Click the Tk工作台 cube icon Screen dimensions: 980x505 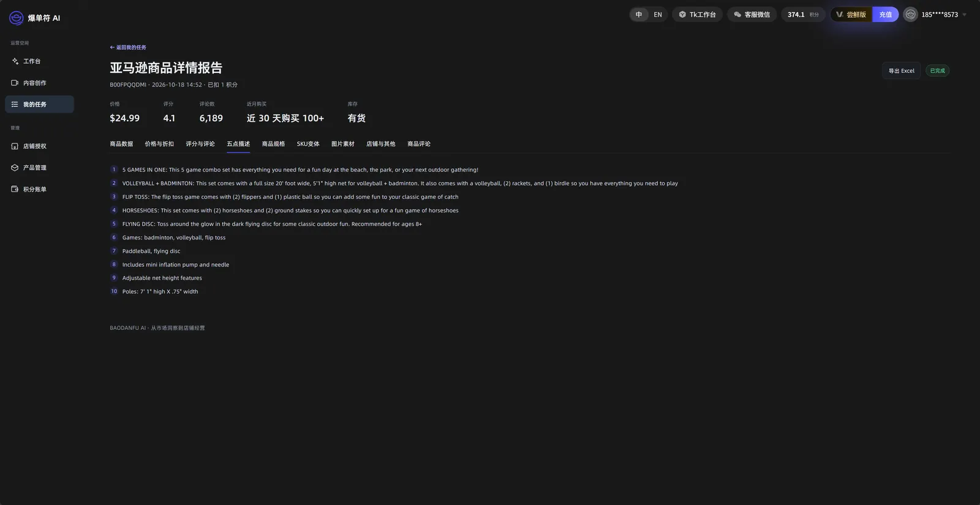(x=682, y=15)
